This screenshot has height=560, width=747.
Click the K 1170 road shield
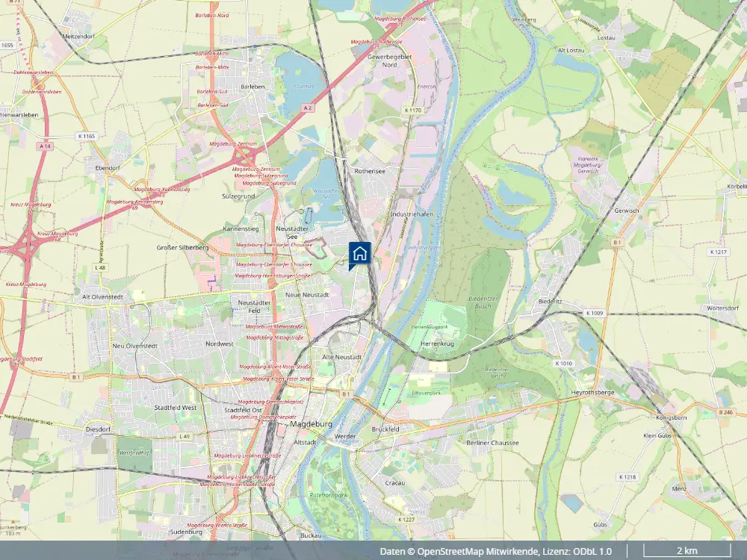coord(413,110)
